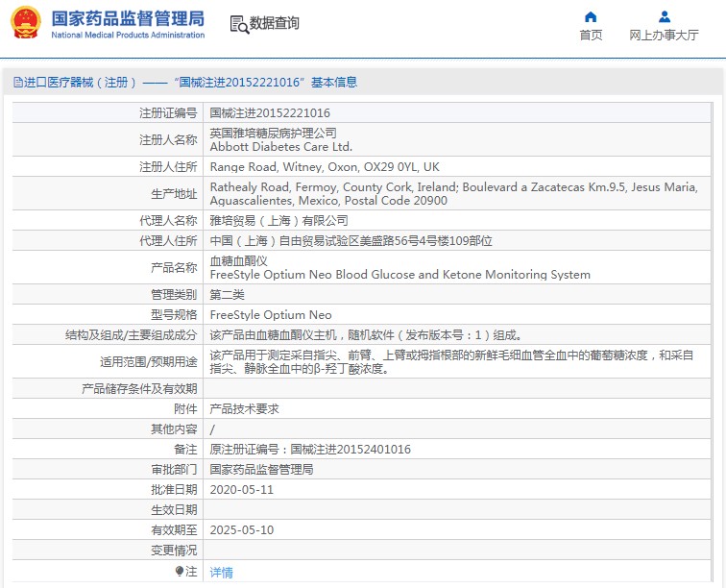Viewport: 726px width, 588px height.
Task: Select address Range Road, Witney, Oxon
Action: point(325,167)
